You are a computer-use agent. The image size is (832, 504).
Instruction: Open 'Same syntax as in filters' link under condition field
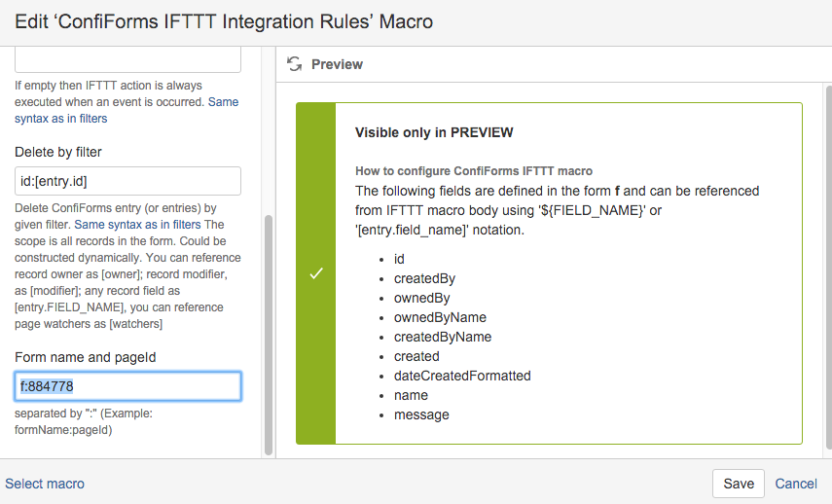[x=127, y=110]
